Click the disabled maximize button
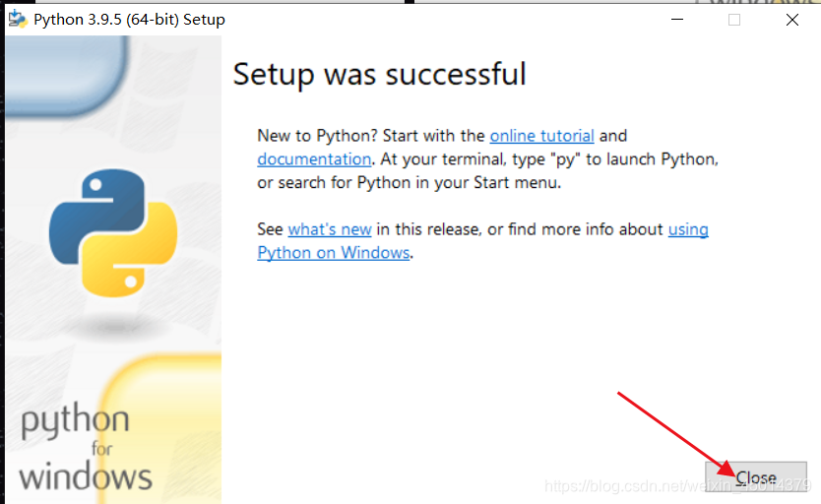Screen dimensions: 821x504 click(x=734, y=20)
